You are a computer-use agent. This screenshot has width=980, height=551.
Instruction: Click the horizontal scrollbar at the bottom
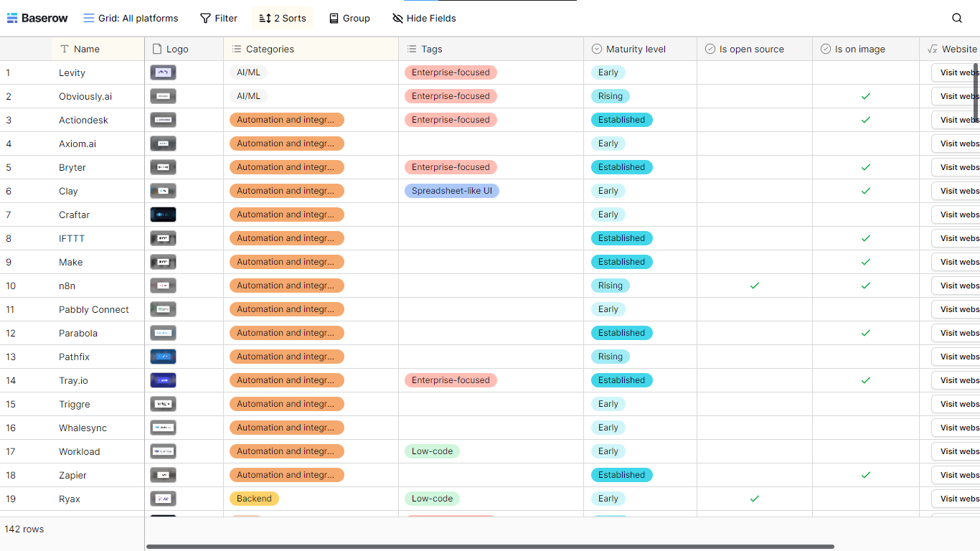pyautogui.click(x=490, y=547)
